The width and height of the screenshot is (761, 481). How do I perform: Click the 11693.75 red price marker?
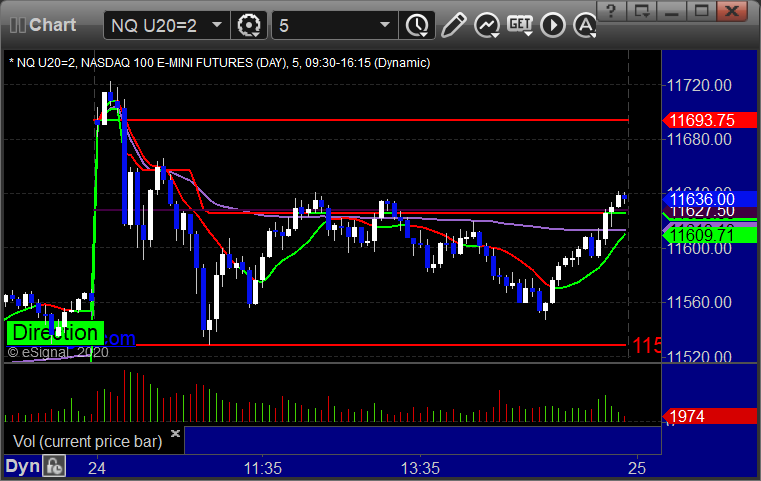710,120
